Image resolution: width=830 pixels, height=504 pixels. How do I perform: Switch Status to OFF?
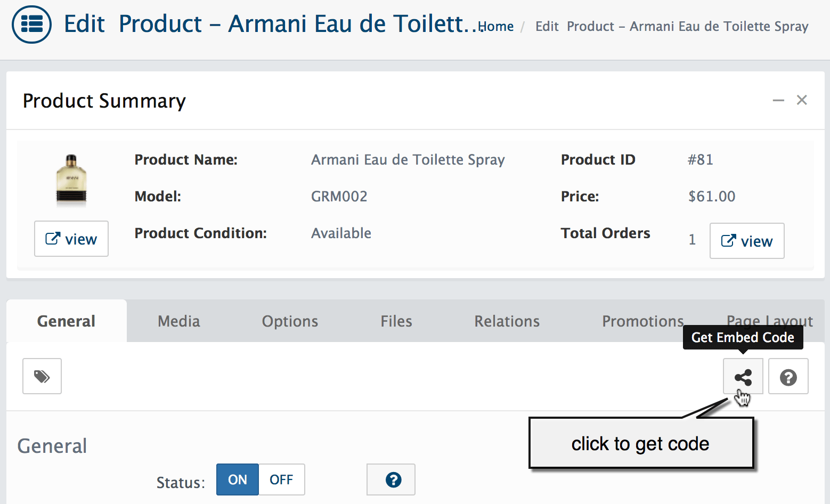[282, 479]
